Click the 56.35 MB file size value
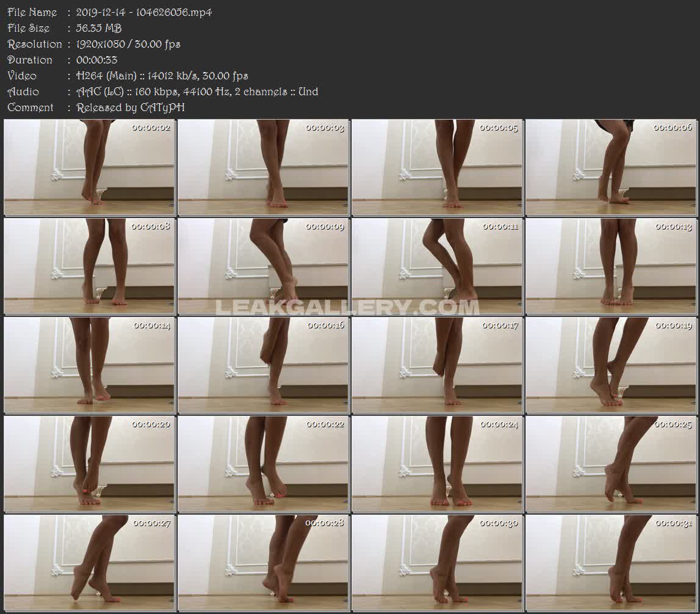The image size is (700, 614). [99, 28]
